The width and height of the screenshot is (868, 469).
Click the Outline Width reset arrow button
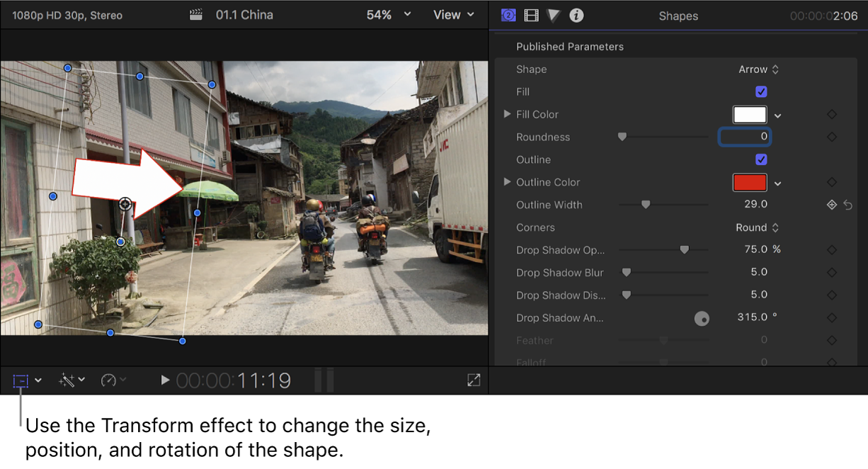point(848,205)
